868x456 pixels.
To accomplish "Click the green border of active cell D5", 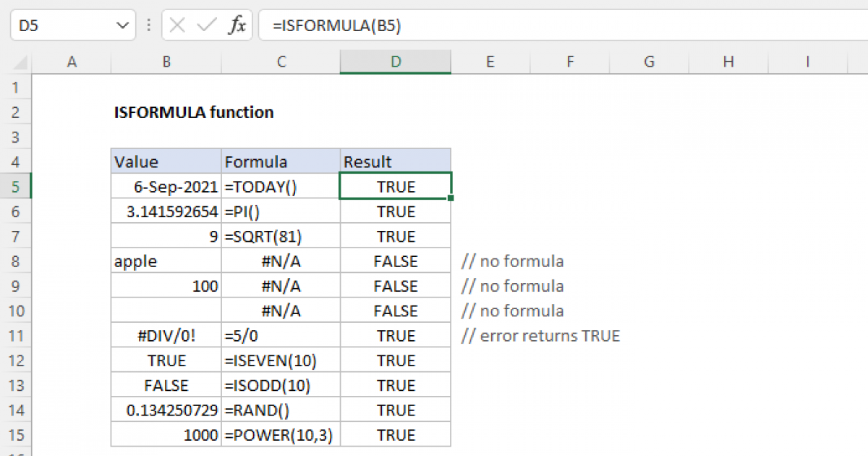I will (395, 174).
